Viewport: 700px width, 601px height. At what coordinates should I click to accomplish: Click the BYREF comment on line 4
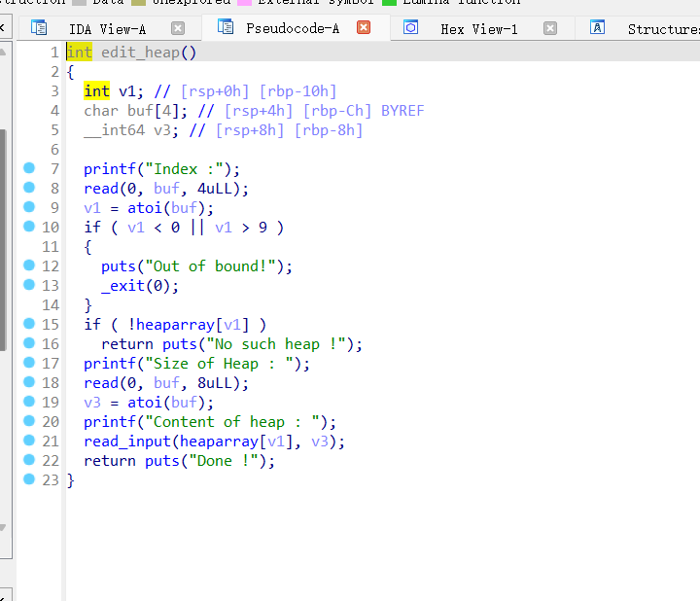402,111
